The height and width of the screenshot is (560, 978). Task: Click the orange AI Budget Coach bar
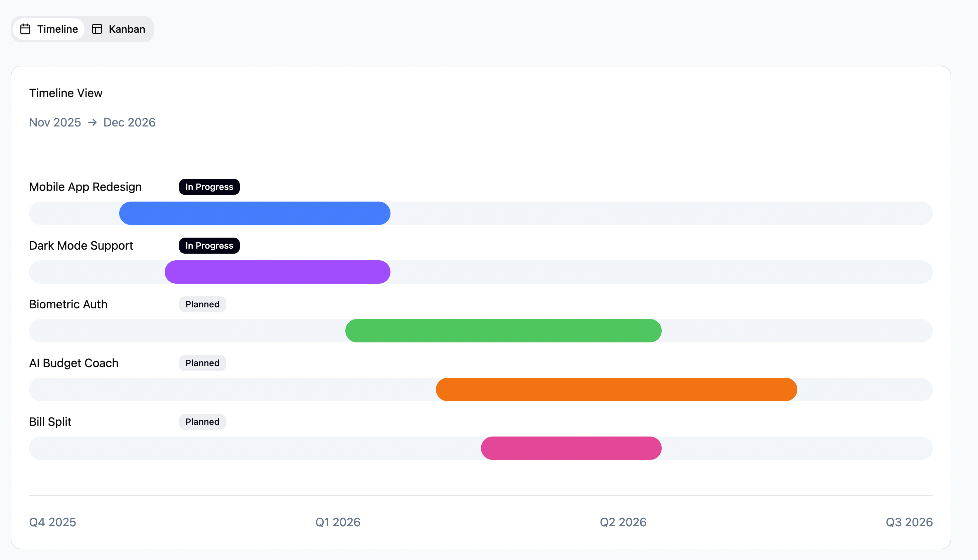616,389
